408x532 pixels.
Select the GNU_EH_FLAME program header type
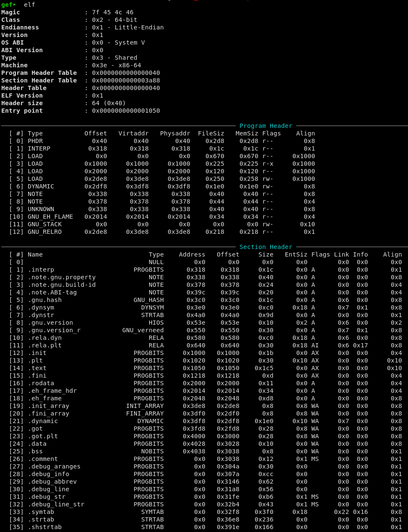(x=50, y=217)
